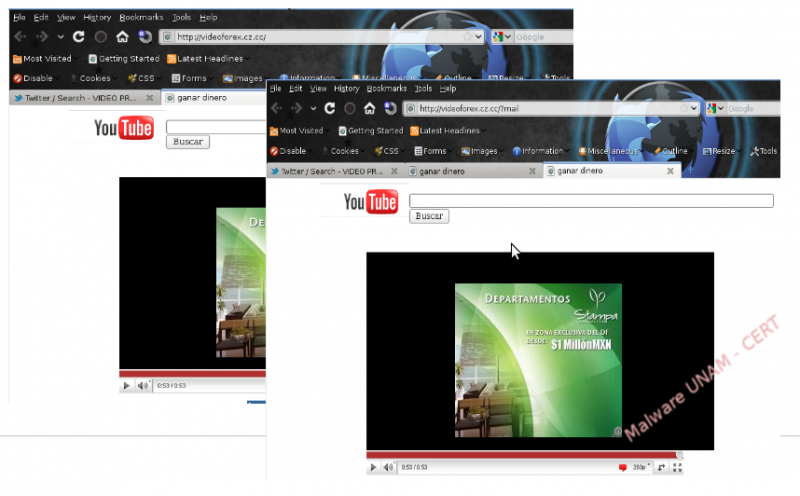Click Google search box in front window
The image size is (800, 496).
(x=753, y=108)
